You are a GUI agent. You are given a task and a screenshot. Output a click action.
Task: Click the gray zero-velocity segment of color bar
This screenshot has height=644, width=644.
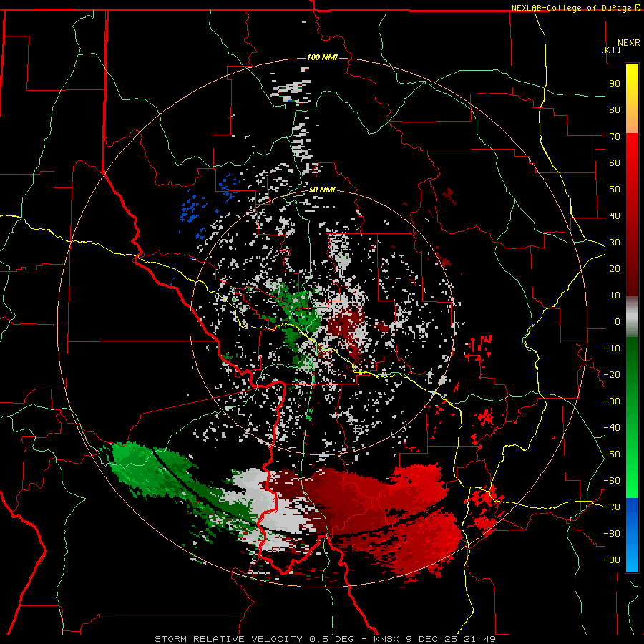click(x=632, y=317)
